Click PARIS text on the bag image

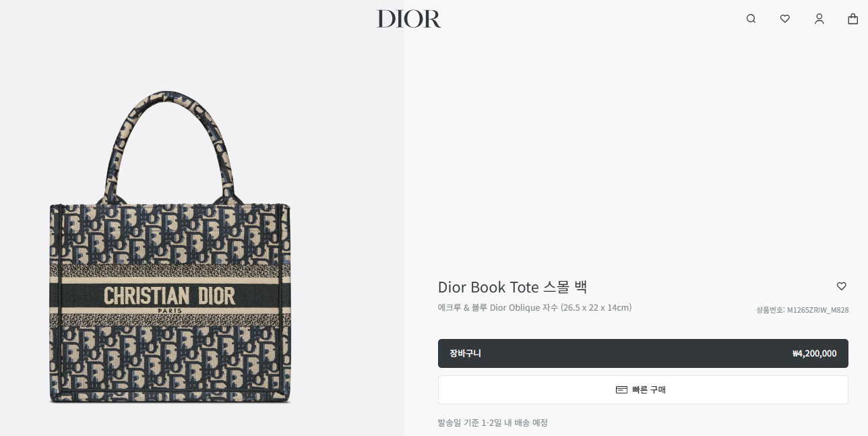pos(170,310)
